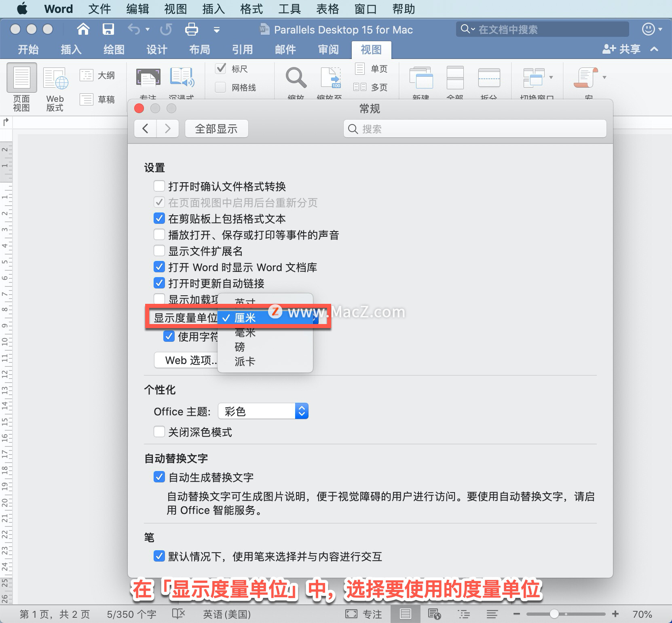The image size is (672, 623).
Task: Expand the Switch Windows dropdown arrow
Action: pos(551,77)
